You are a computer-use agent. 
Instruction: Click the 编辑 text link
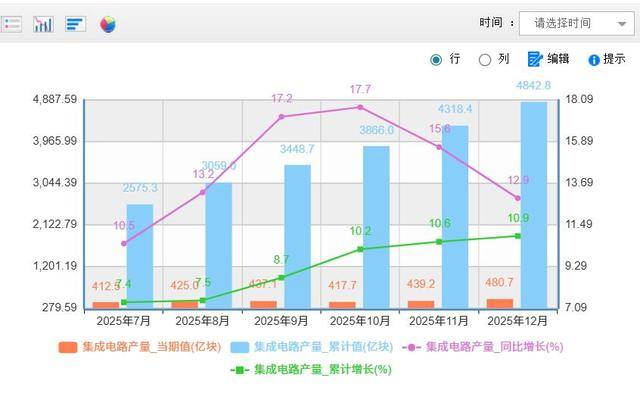pyautogui.click(x=558, y=59)
